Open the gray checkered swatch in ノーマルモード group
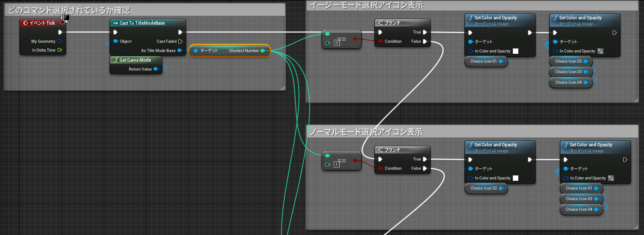The height and width of the screenshot is (235, 644). [x=611, y=178]
